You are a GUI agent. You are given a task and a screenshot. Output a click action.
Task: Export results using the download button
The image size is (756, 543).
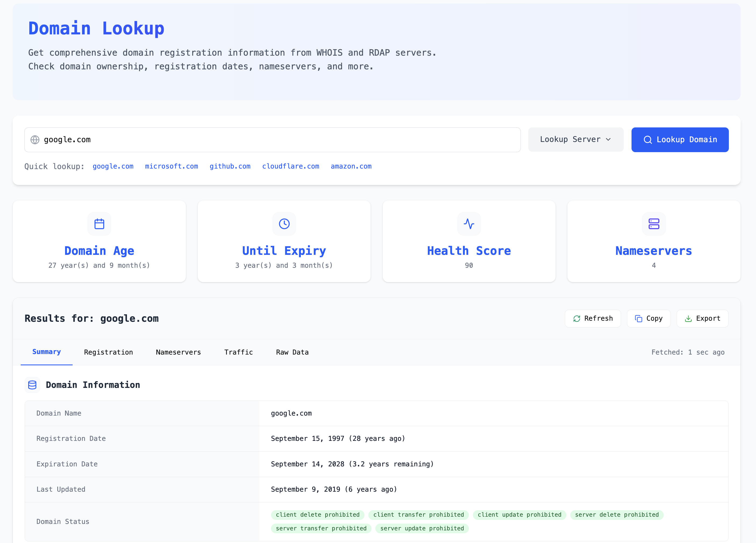click(x=702, y=319)
